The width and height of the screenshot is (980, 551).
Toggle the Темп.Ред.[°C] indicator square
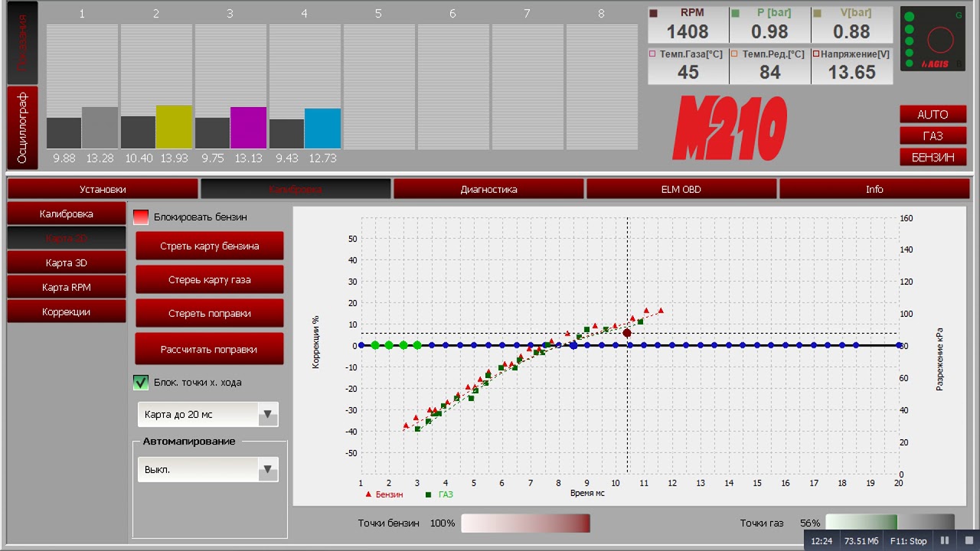click(x=734, y=54)
